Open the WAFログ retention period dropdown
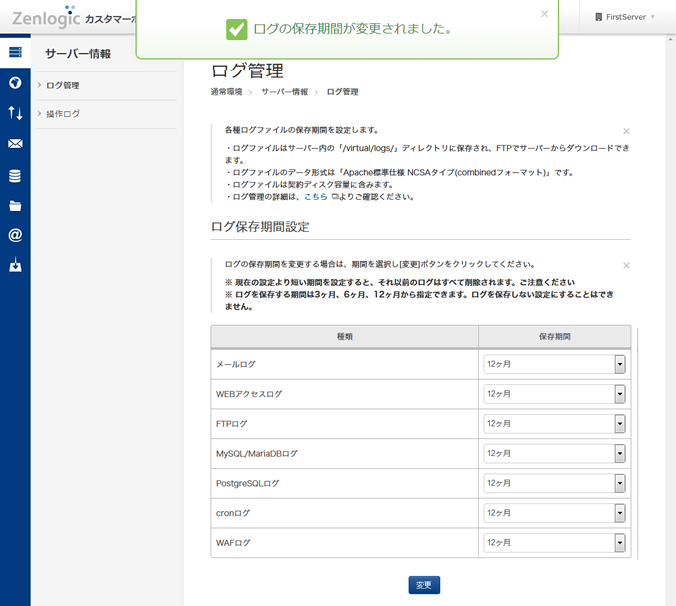 (555, 543)
